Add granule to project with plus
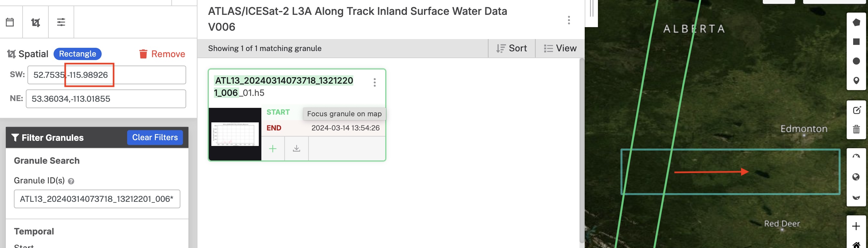 point(273,149)
